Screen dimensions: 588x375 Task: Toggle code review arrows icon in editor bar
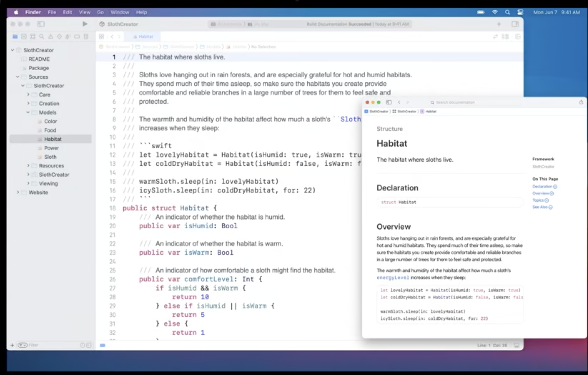[495, 37]
